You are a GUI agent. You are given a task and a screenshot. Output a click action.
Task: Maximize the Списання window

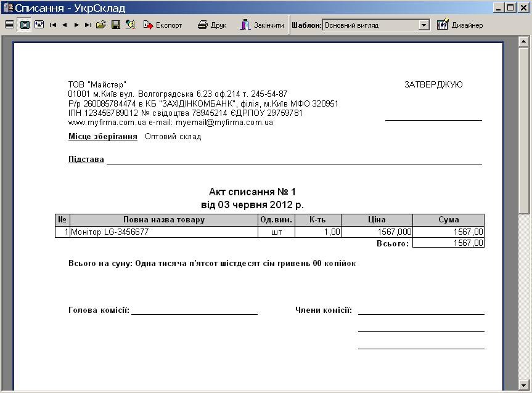(510, 7)
